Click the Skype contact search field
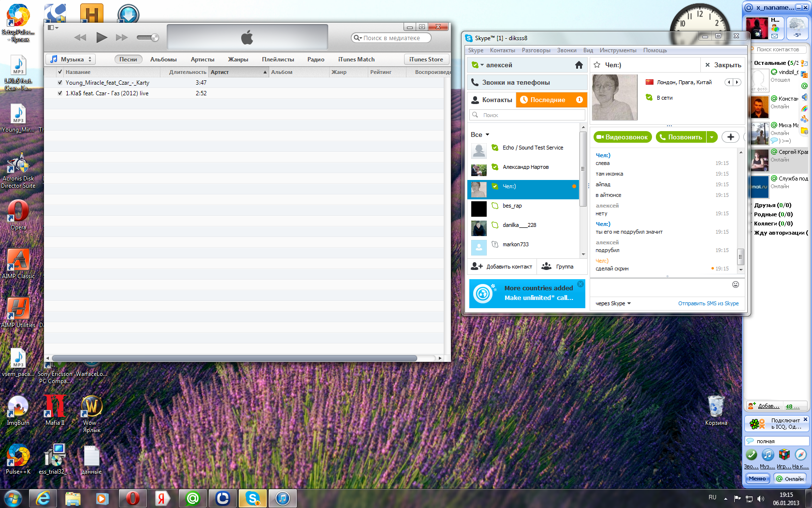Image resolution: width=812 pixels, height=508 pixels. (x=527, y=115)
